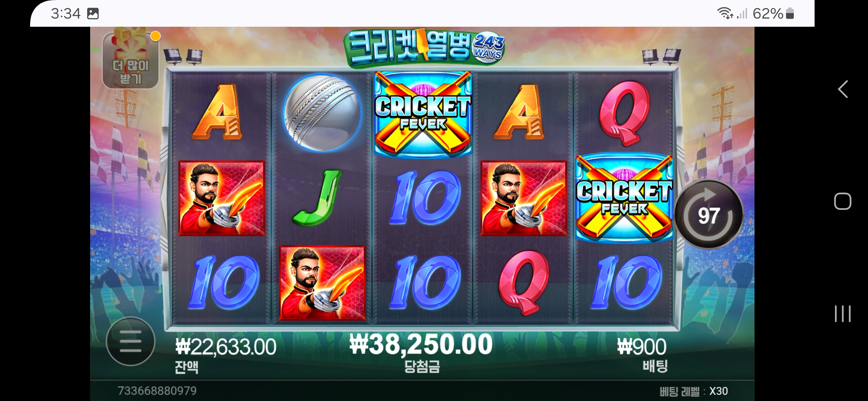This screenshot has width=868, height=401.
Task: Open the hamburger menu button
Action: pos(131,341)
